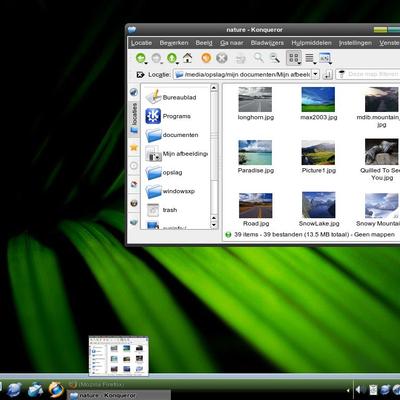This screenshot has width=400, height=400.
Task: Open Programs in the sidebar
Action: 168,116
